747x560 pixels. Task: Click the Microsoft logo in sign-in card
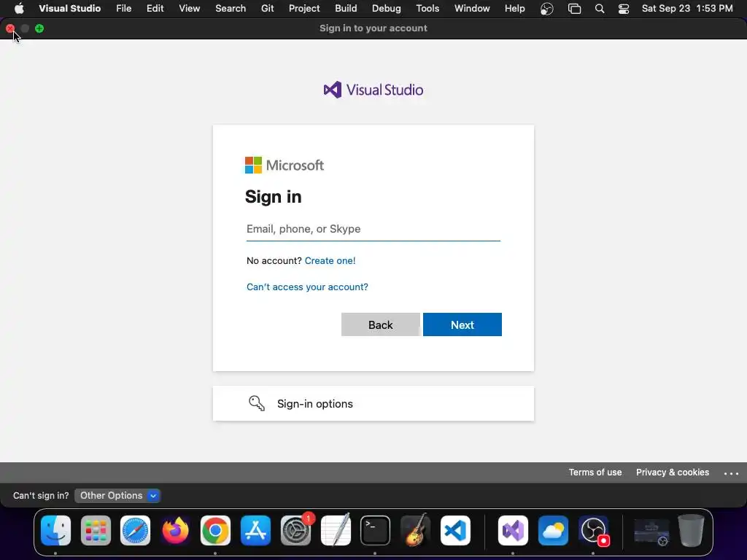pos(285,166)
